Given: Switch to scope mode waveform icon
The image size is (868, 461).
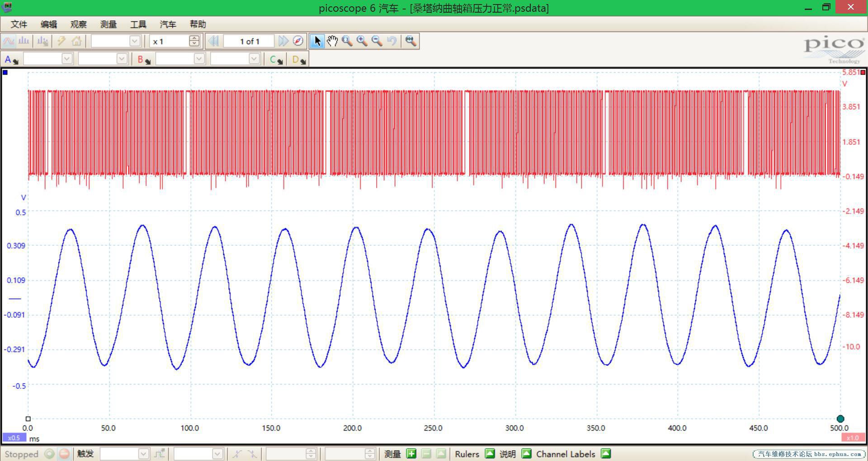Looking at the screenshot, I should (9, 41).
